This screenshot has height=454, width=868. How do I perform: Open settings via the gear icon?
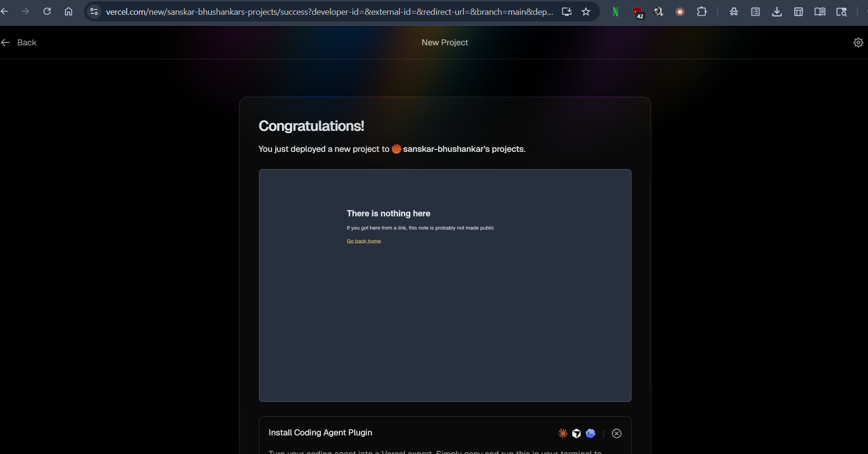coord(858,42)
